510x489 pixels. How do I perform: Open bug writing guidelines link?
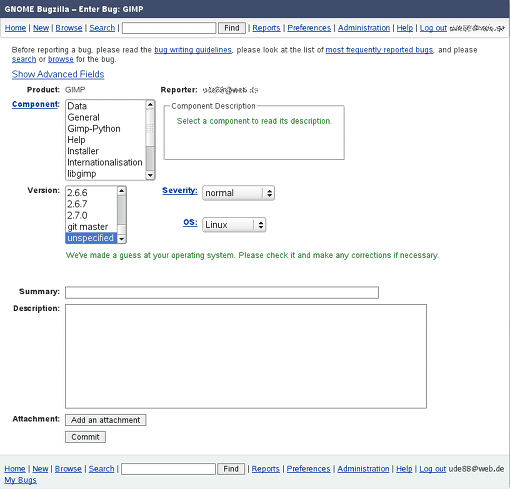click(x=193, y=50)
